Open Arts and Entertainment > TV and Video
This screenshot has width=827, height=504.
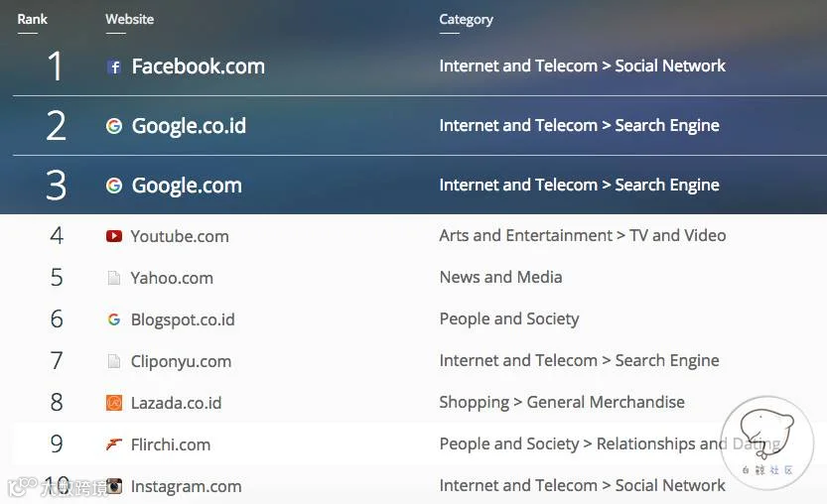tap(583, 236)
